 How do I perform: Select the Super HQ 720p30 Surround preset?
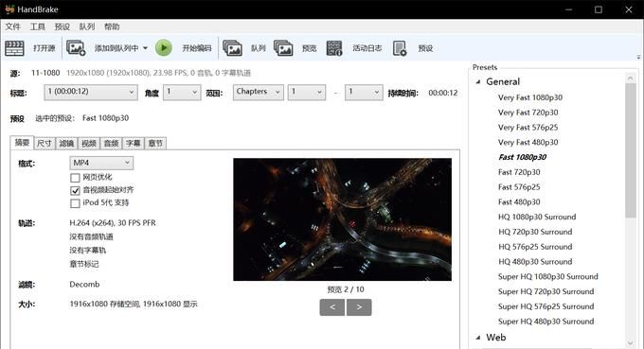[x=546, y=291]
